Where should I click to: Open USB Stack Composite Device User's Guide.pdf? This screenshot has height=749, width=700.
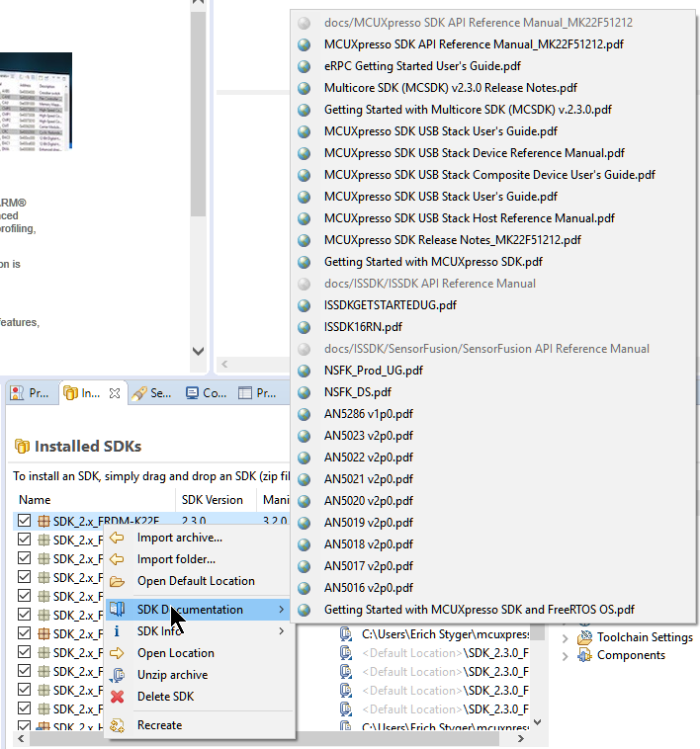click(489, 175)
